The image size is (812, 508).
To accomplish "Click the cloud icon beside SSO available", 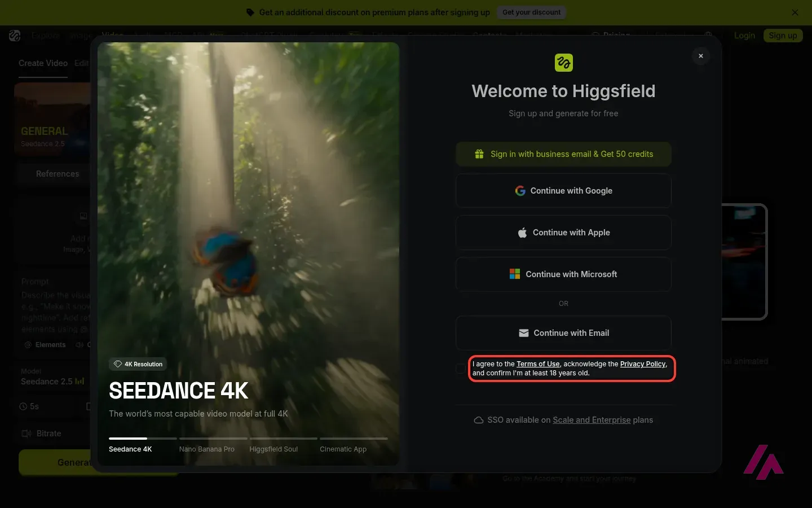I will click(x=479, y=420).
